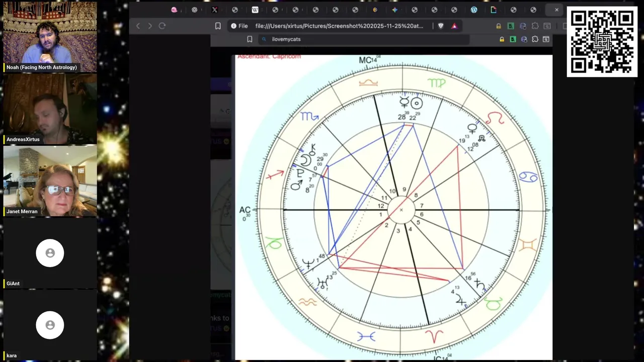Viewport: 644px width, 362px height.
Task: Click green extension icon in ilovemycats row
Action: pos(513,39)
